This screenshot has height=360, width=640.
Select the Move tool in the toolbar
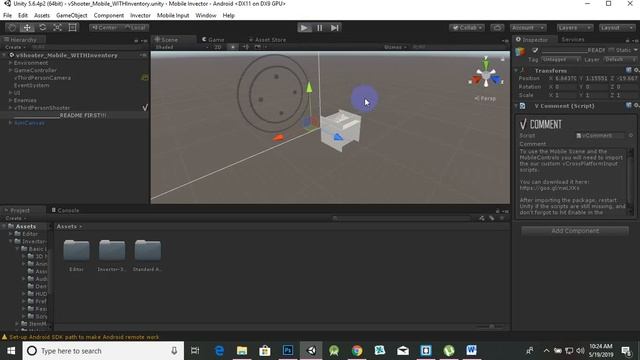27,28
